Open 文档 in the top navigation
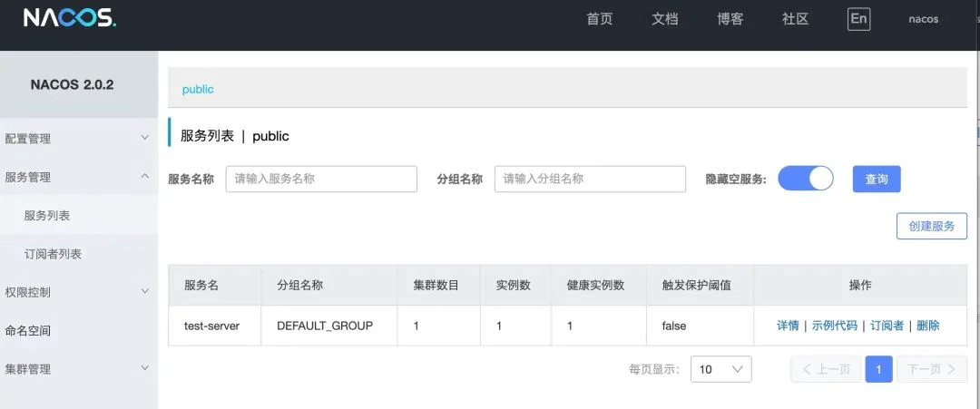This screenshot has width=980, height=409. click(x=664, y=19)
